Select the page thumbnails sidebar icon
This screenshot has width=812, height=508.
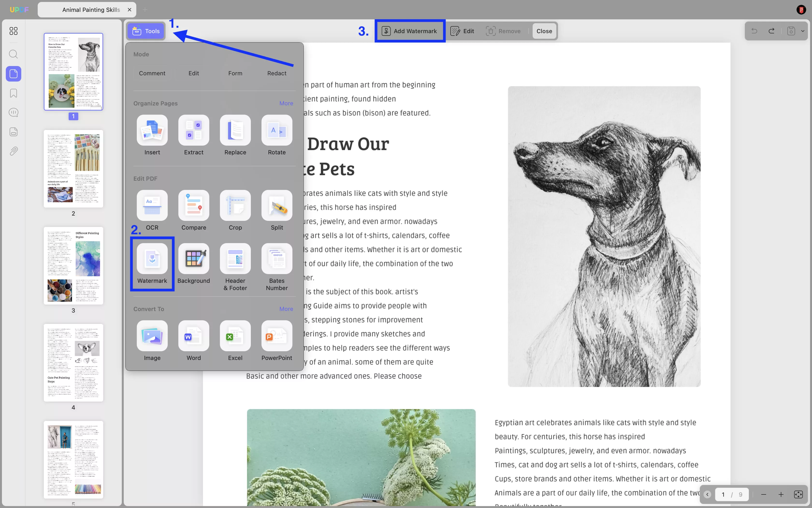point(14,74)
